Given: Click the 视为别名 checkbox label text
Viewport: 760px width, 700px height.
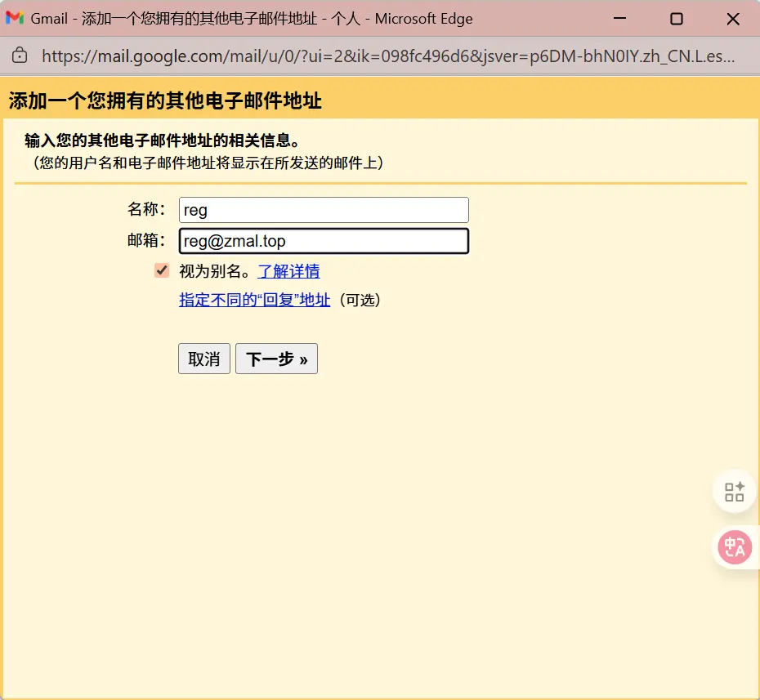Looking at the screenshot, I should [x=214, y=271].
